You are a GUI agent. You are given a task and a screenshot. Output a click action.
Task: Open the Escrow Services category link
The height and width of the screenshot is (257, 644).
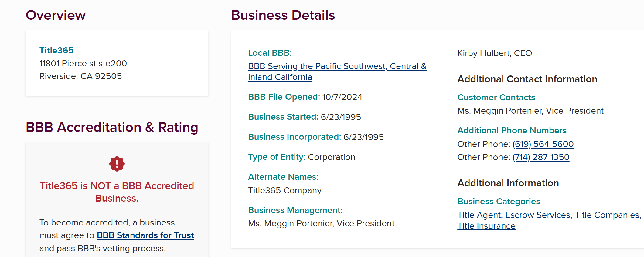(x=537, y=215)
